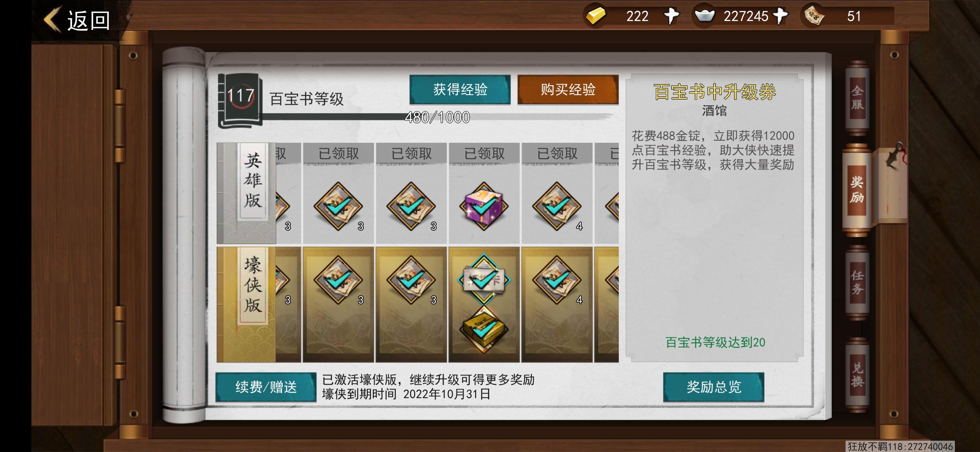This screenshot has height=452, width=980.
Task: Open the 奖励总览 overview
Action: pyautogui.click(x=714, y=387)
